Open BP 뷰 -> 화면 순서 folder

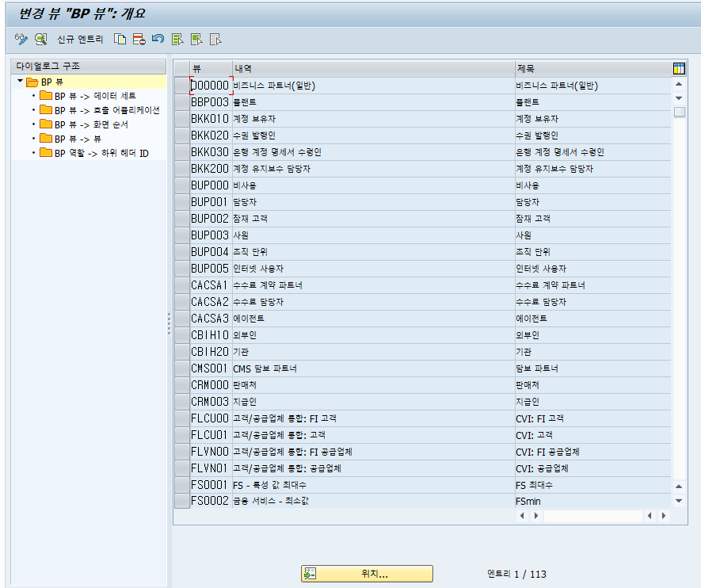pos(84,124)
